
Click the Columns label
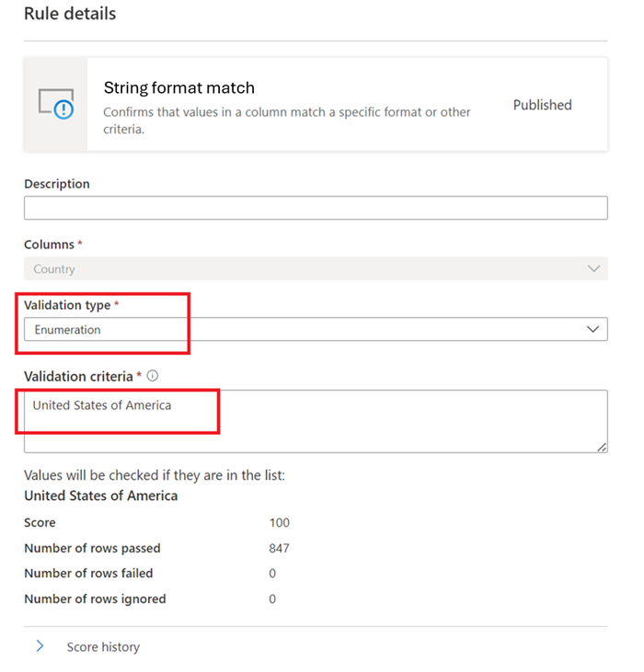pos(50,245)
